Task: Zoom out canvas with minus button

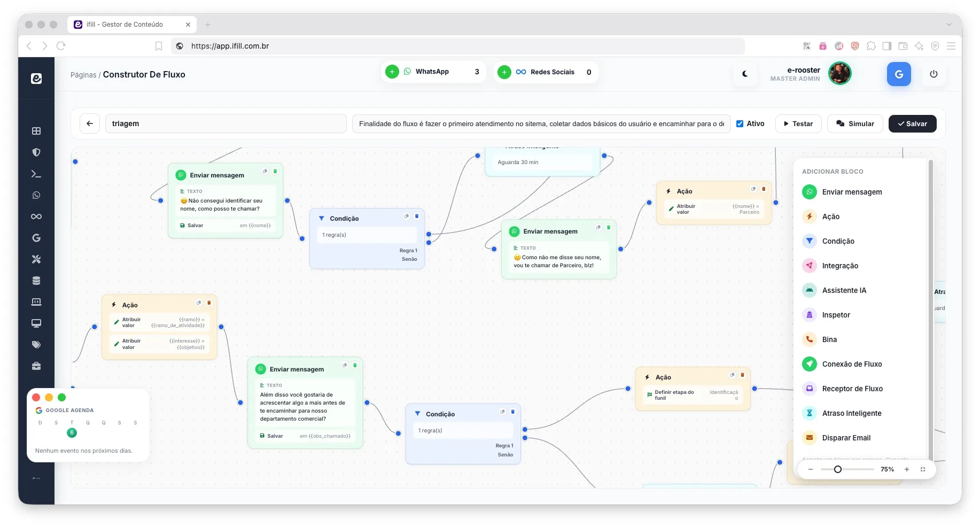Action: point(811,469)
